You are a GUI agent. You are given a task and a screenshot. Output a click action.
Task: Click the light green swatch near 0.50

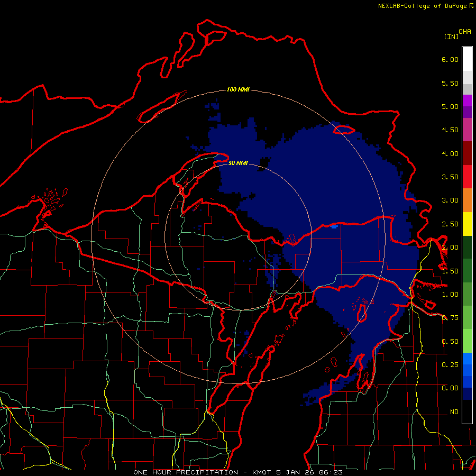(x=467, y=341)
